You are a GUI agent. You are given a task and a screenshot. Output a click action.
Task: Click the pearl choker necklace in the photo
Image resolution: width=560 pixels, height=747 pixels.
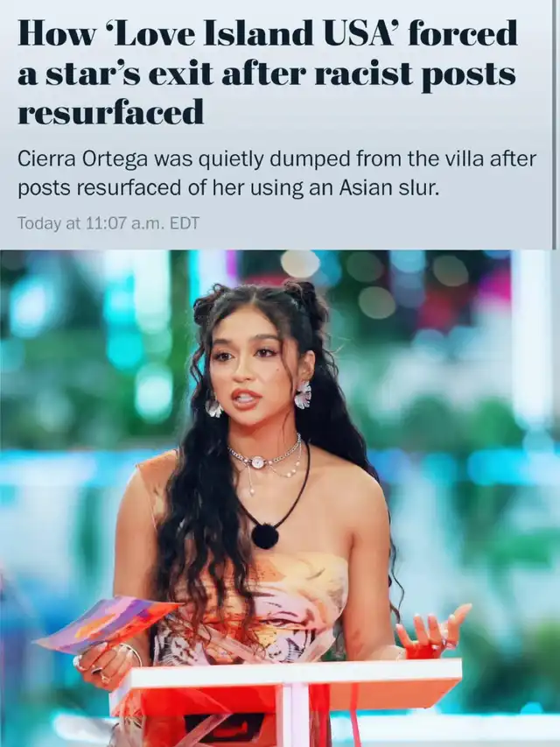tap(265, 456)
